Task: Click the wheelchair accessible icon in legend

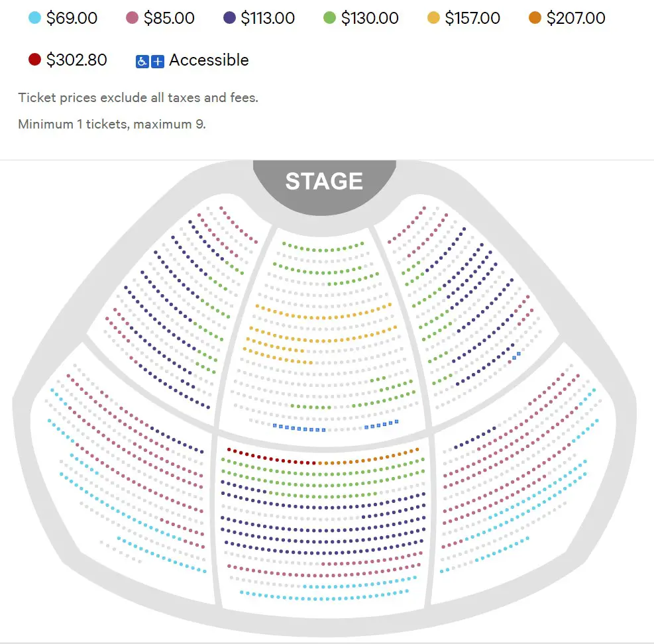Action: [x=142, y=62]
